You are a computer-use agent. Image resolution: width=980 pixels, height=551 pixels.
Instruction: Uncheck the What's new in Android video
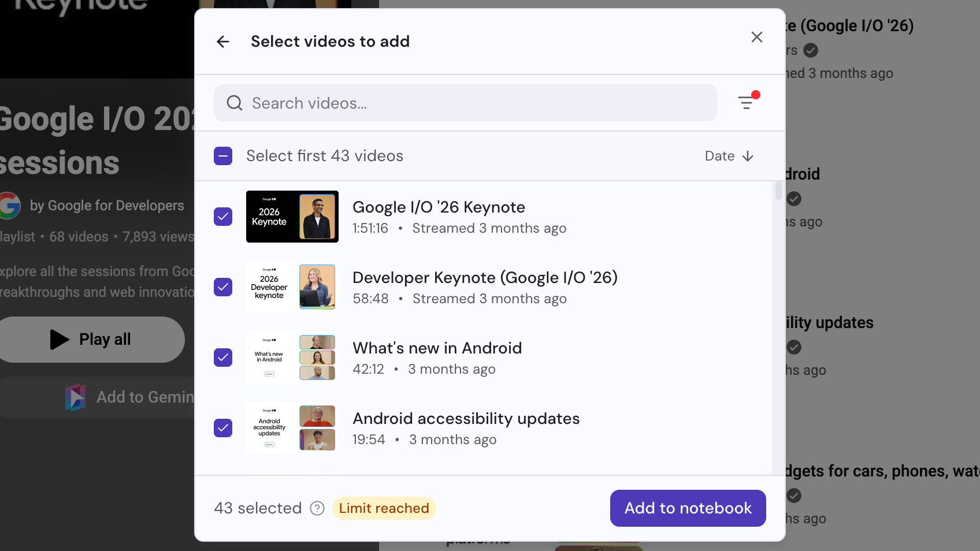click(x=223, y=358)
